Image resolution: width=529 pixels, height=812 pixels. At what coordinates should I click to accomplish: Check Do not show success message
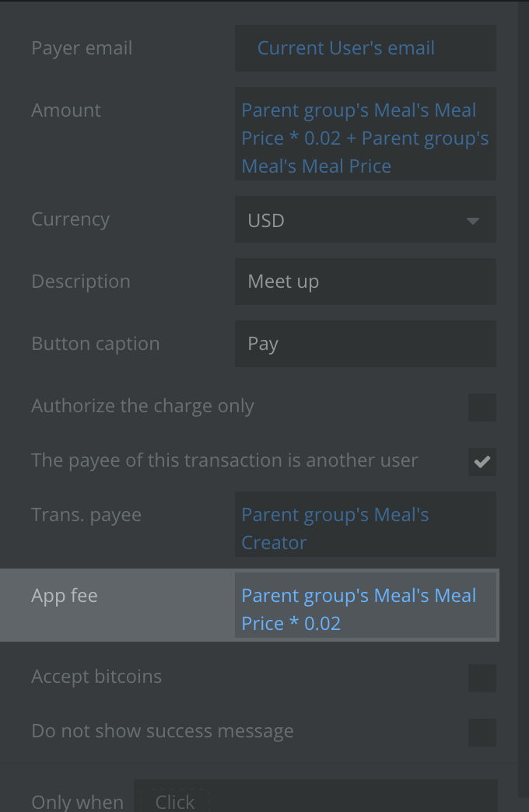click(x=482, y=732)
